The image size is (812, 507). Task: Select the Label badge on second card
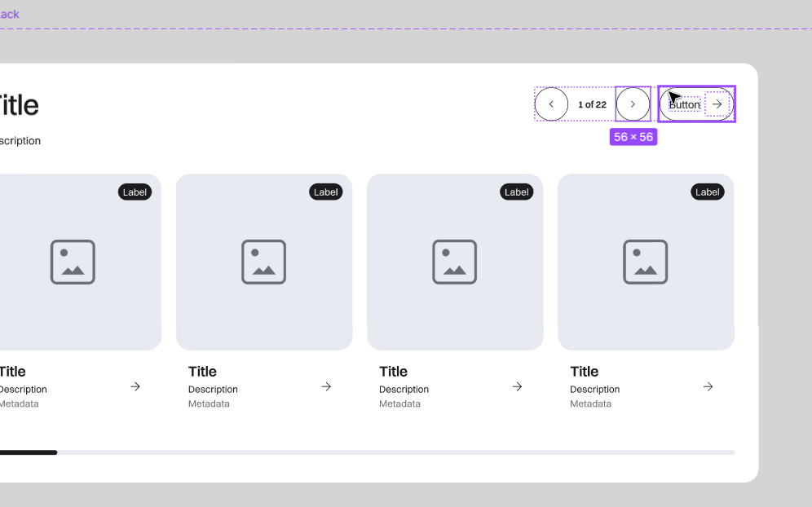(325, 192)
